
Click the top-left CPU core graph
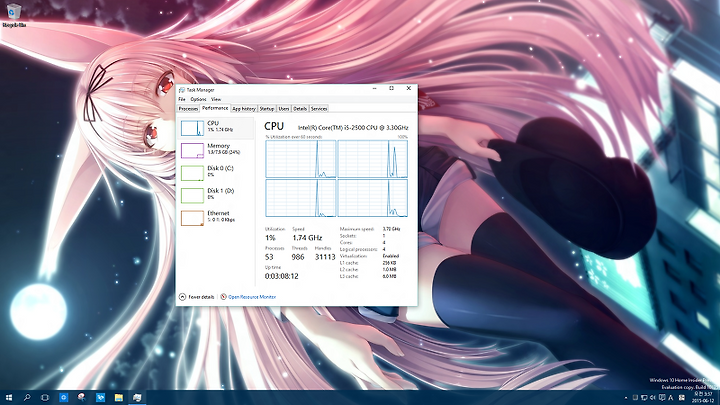[301, 159]
